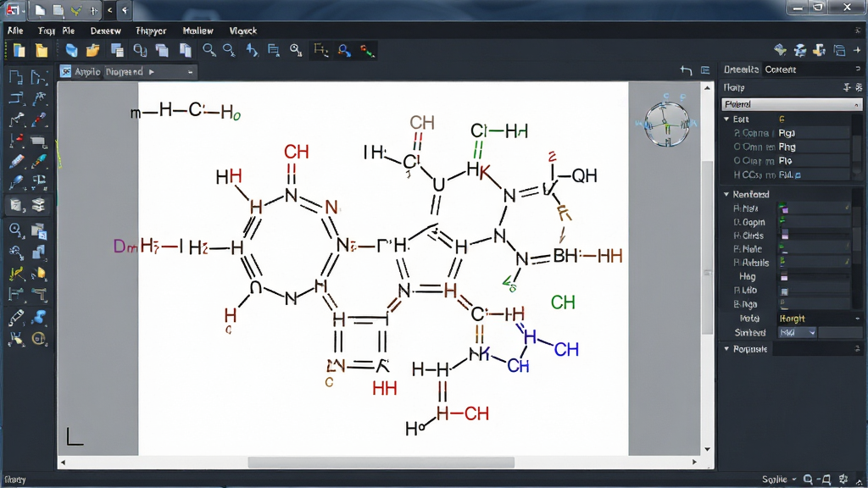Click the curved undo arrow above the canvas
The image size is (868, 488).
[x=686, y=70]
